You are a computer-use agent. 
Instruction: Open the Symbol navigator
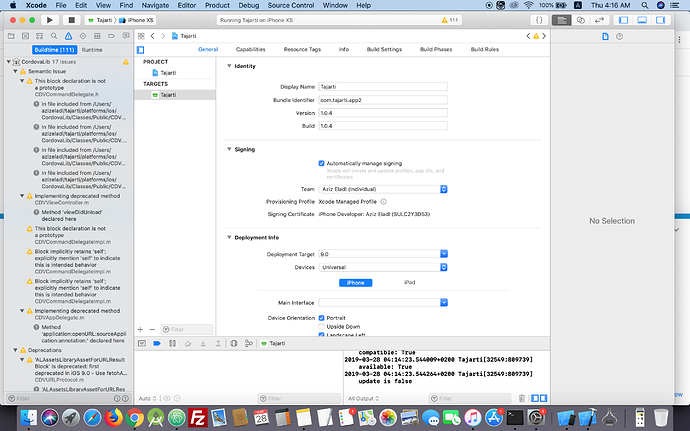(40, 36)
